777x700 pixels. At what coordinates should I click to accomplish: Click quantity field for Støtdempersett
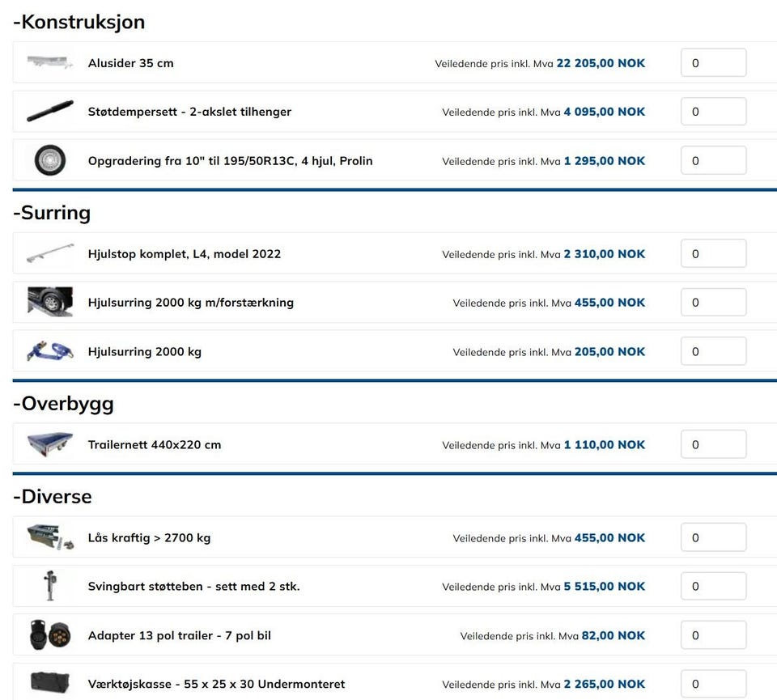click(714, 112)
